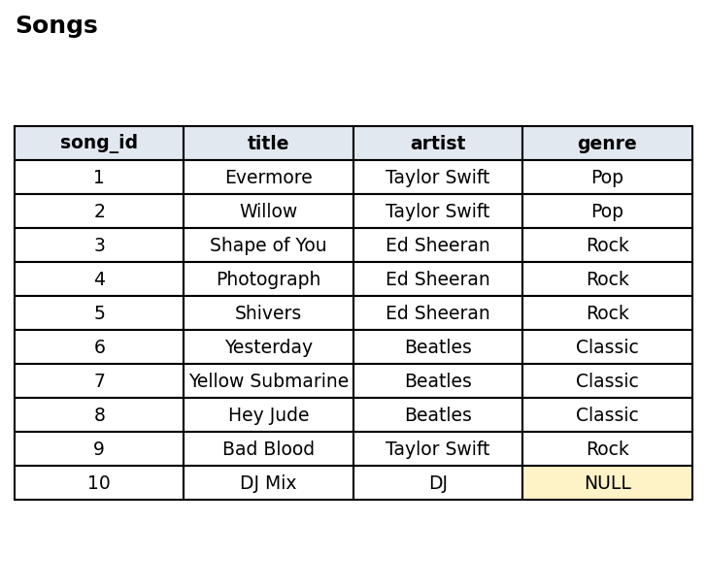Select the artist cell in the Hey Jude row

click(x=437, y=415)
